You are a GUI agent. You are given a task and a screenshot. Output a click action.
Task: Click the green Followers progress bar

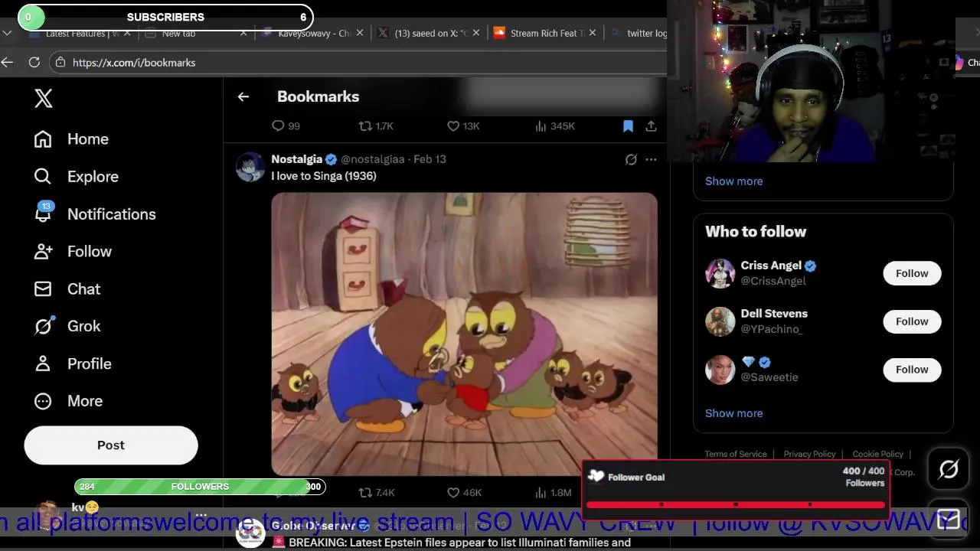coord(200,487)
